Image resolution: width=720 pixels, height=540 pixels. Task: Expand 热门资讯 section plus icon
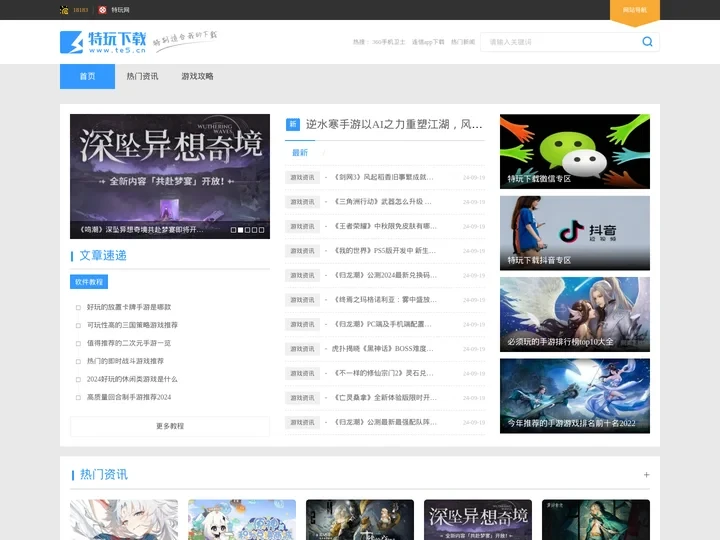647,475
